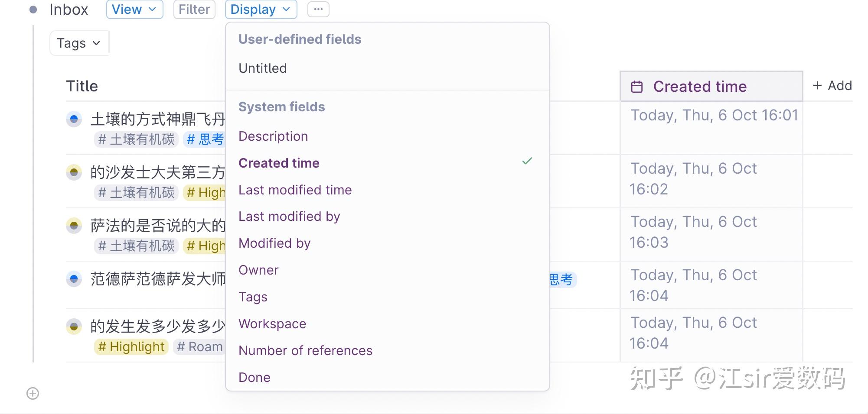The image size is (868, 414).
Task: Click the yellow Highlight tag chip
Action: [131, 347]
